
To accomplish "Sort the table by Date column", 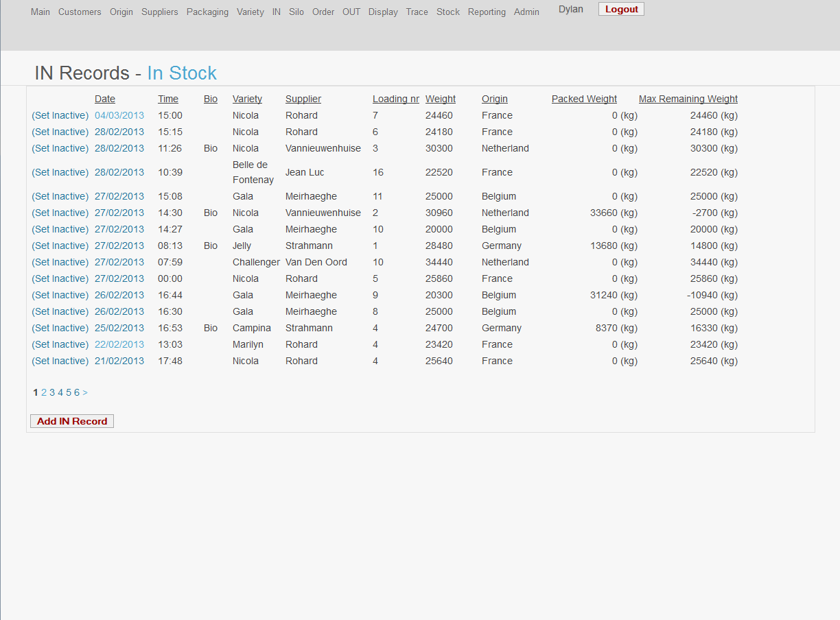I will [105, 99].
